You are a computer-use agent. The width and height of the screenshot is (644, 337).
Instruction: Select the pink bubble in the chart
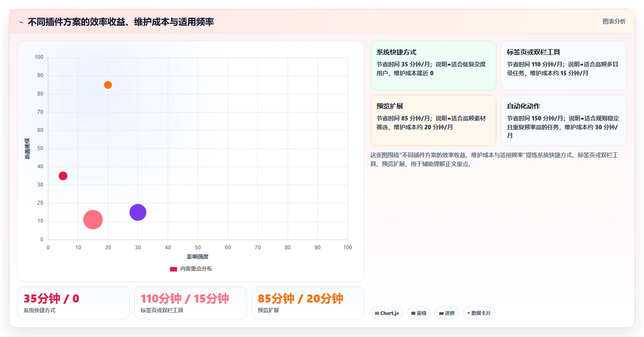pos(93,220)
